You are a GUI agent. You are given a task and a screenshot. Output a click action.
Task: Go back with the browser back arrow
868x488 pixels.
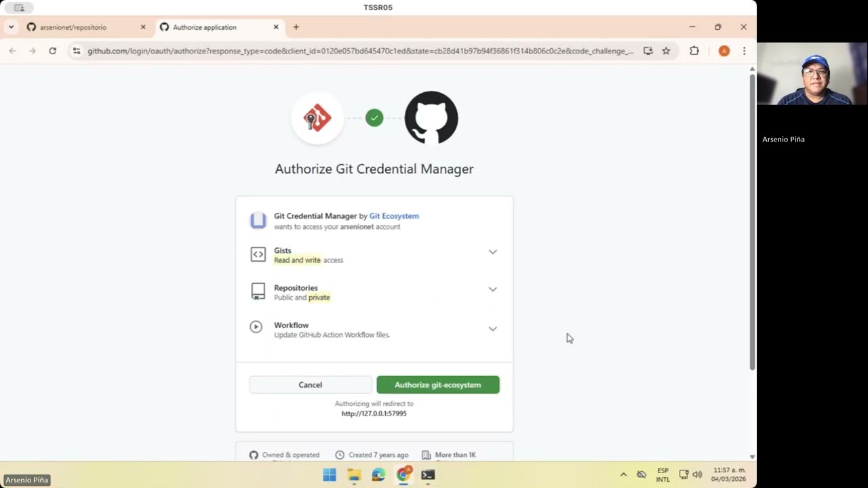coord(12,51)
